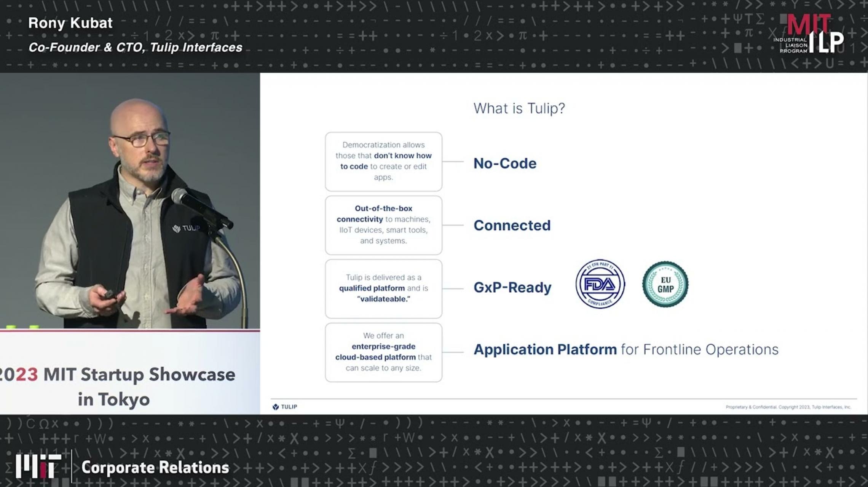Click the enterprise-grade cloud-based platform box

tap(383, 352)
